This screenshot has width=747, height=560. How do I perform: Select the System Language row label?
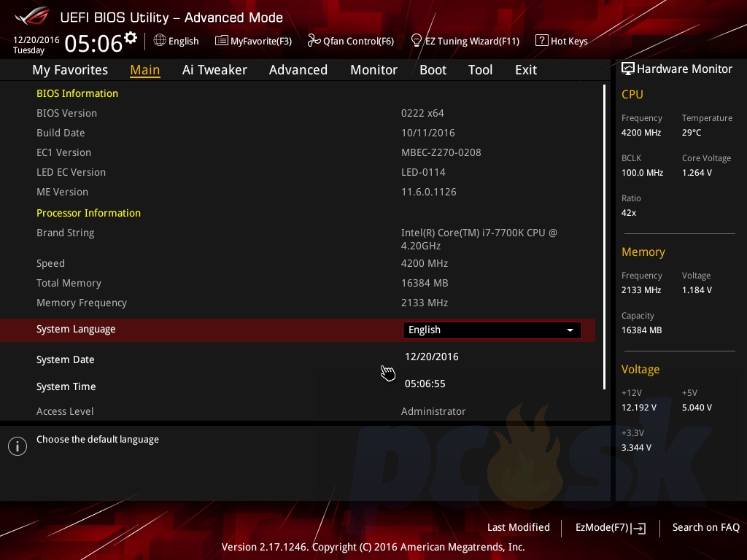[x=76, y=329]
